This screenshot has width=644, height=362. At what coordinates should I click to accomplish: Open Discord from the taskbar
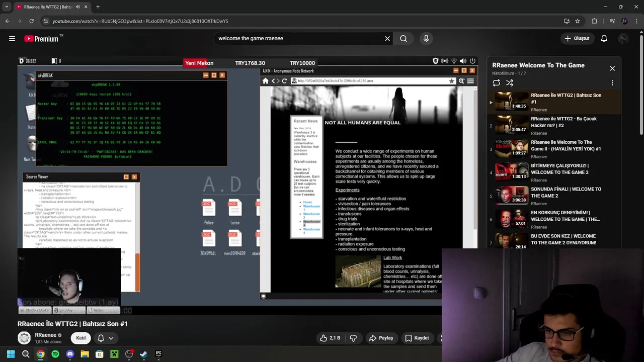[70, 354]
